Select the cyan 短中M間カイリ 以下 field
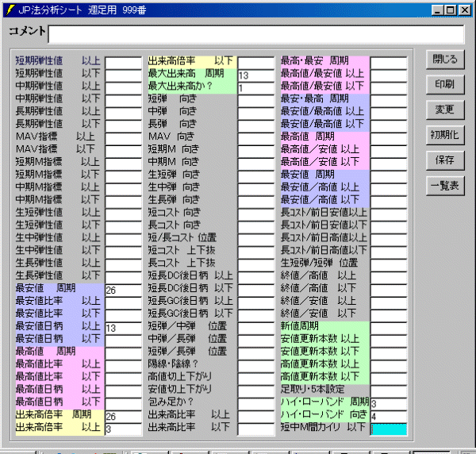Image resolution: width=476 pixels, height=454 pixels. click(389, 429)
